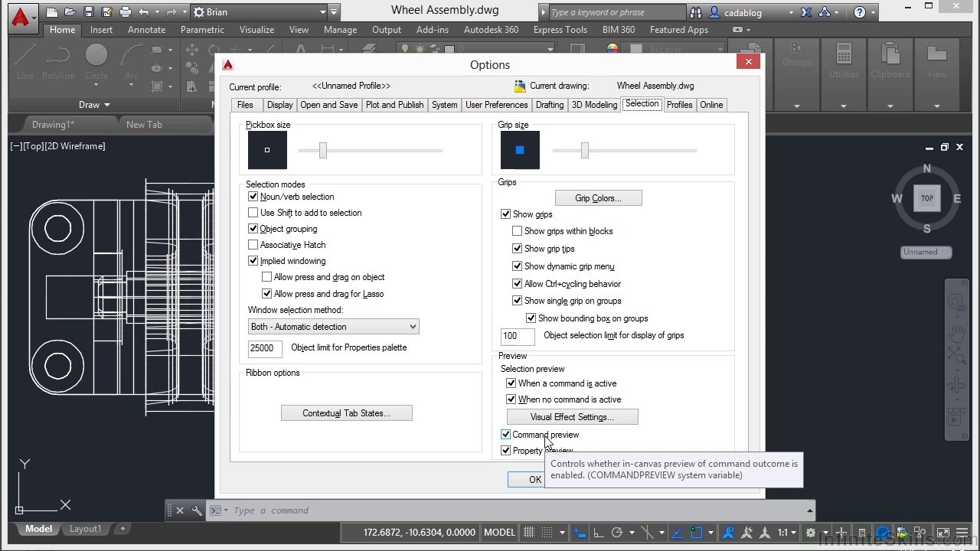Toggle Command preview checkbox

(506, 435)
